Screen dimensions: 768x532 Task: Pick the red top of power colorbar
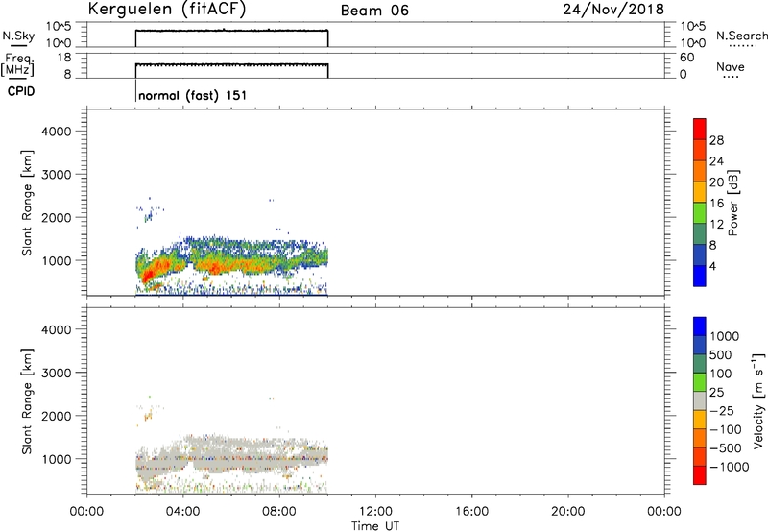[700, 129]
